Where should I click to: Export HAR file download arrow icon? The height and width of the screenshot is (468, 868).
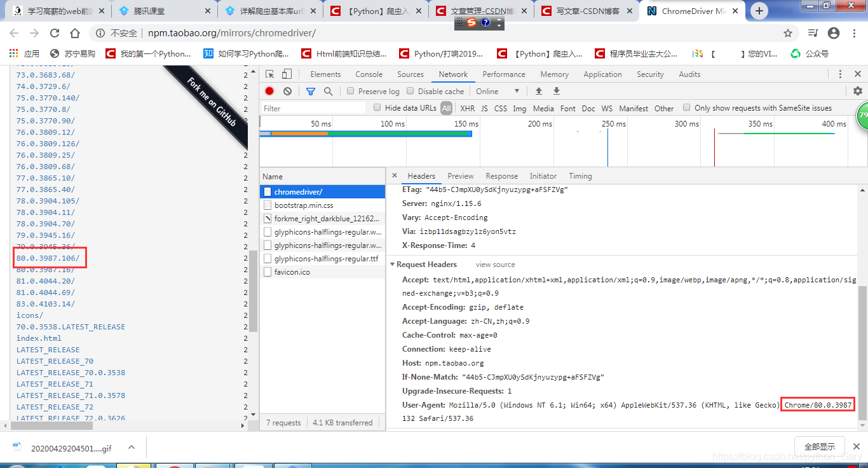point(557,92)
